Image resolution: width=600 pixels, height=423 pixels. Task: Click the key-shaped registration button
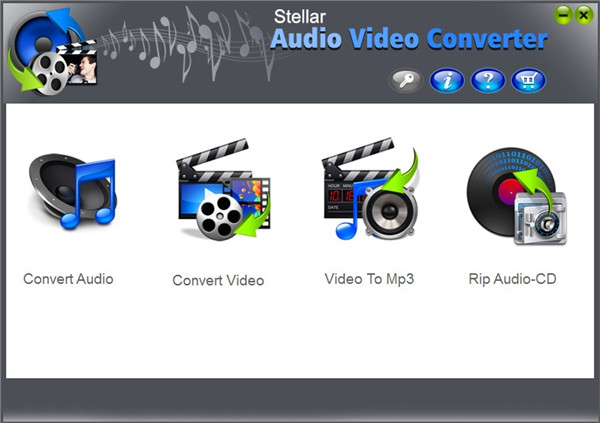tap(405, 81)
